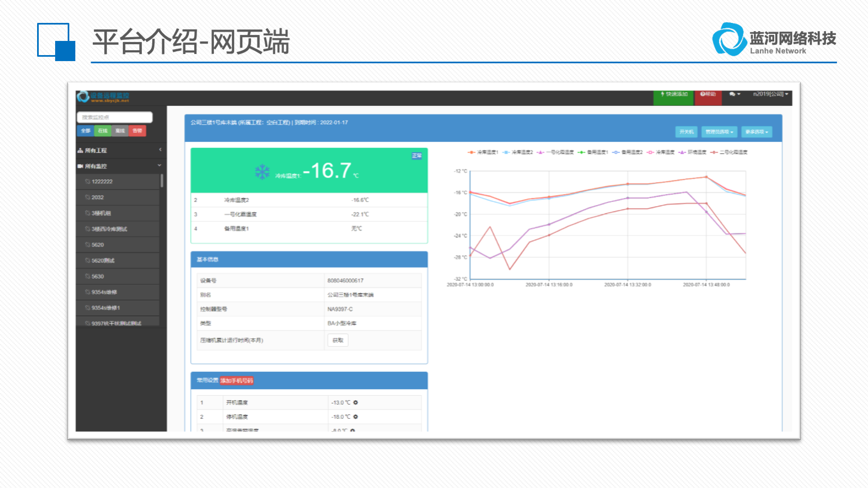Select the 告警 filter tab
The image size is (868, 488).
point(137,131)
